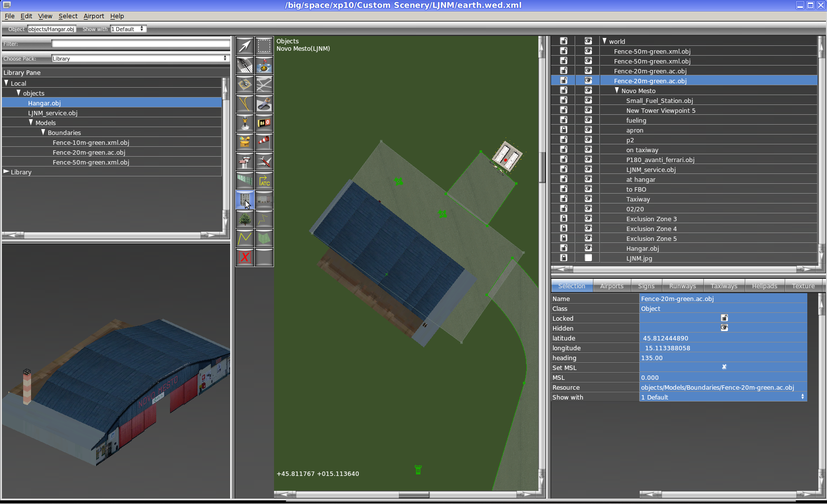Select Exclusion Zone 4 in hierarchy
827x504 pixels.
651,229
